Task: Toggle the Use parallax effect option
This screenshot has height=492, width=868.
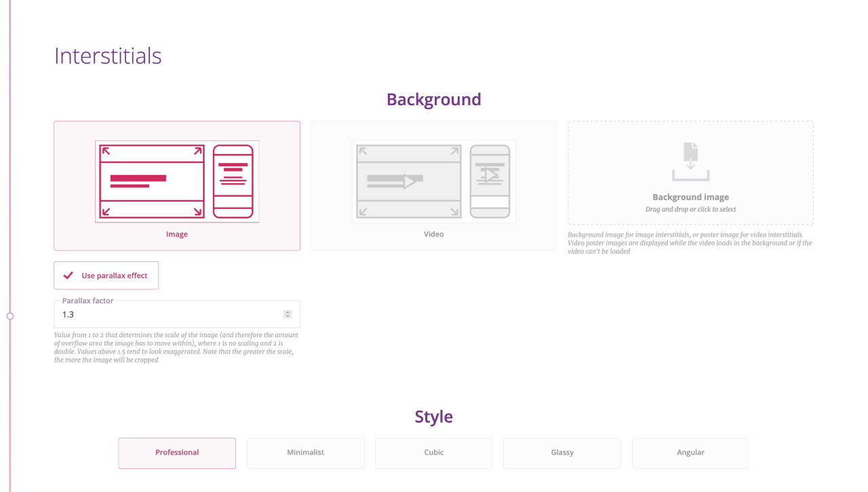Action: coord(106,276)
